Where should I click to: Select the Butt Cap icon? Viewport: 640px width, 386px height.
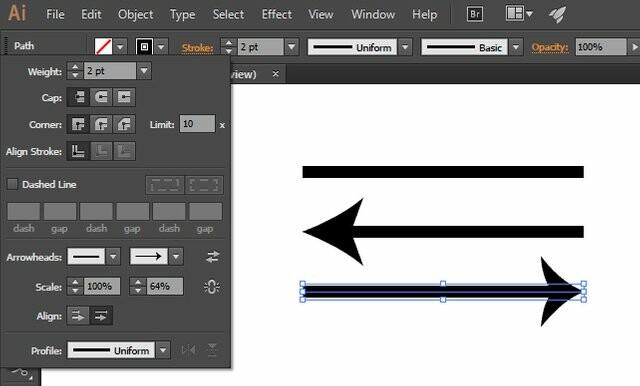point(78,97)
